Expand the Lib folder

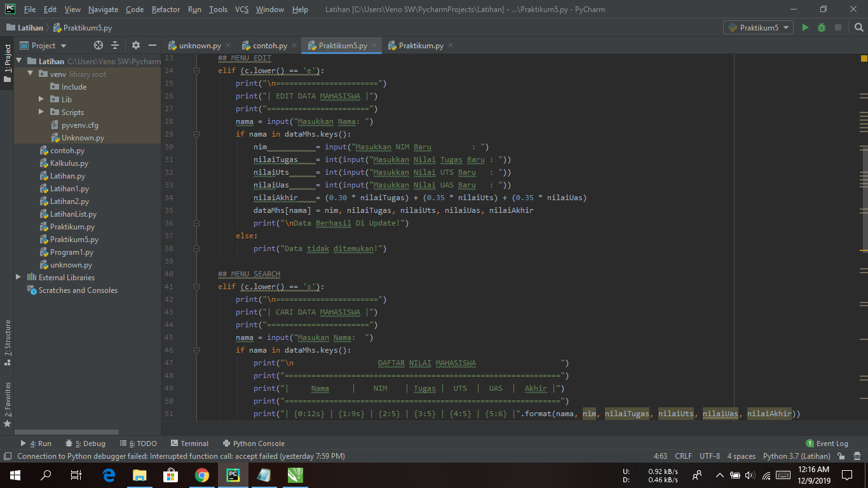coord(41,99)
